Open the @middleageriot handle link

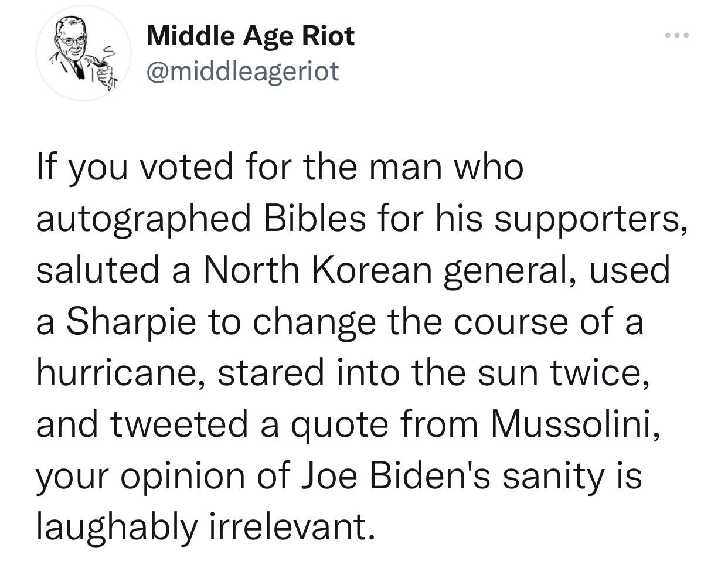point(242,71)
